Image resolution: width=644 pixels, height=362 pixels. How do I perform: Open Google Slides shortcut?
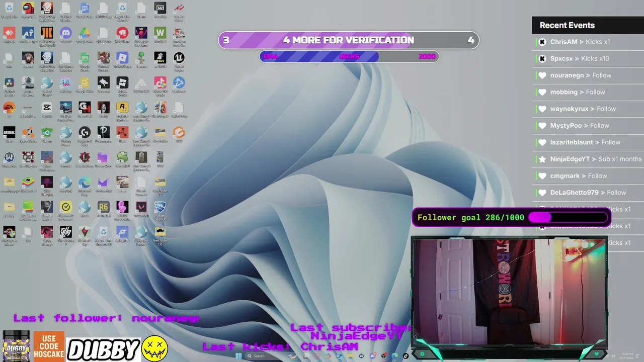tap(85, 86)
